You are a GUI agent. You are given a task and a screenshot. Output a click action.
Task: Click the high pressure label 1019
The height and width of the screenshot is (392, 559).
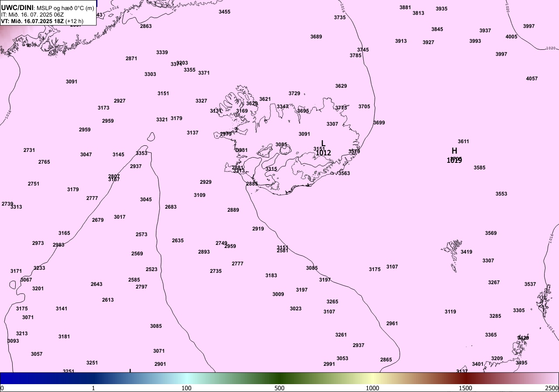pos(454,161)
